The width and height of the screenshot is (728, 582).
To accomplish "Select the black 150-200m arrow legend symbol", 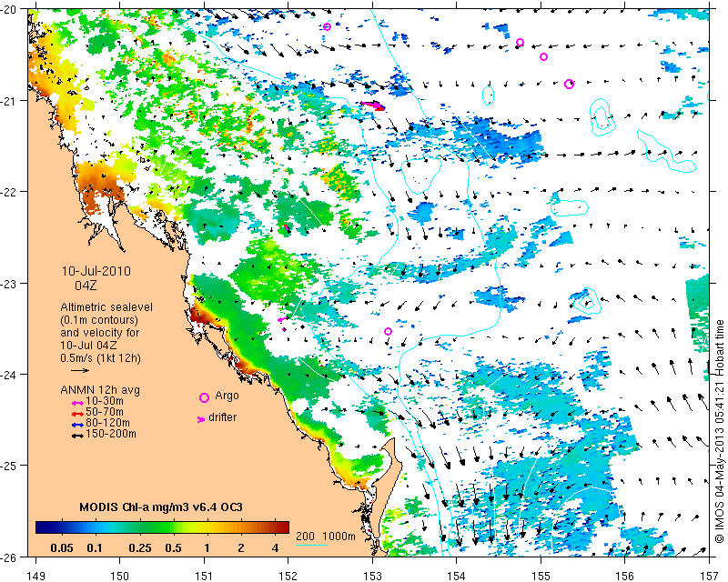I will point(77,436).
